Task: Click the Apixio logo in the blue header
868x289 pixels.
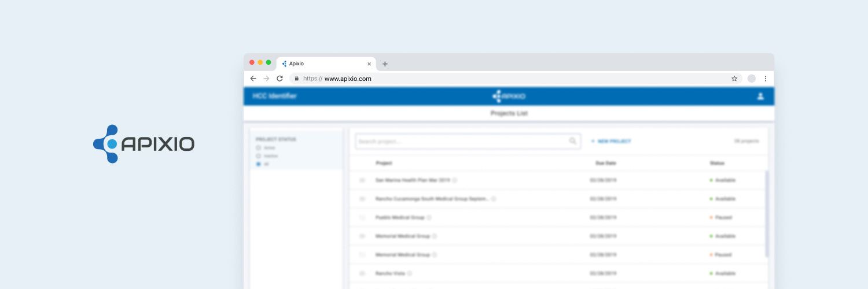Action: coord(509,97)
